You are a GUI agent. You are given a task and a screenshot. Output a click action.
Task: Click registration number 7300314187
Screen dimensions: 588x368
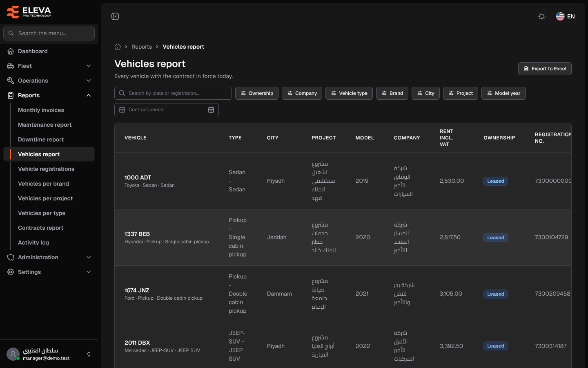click(551, 346)
